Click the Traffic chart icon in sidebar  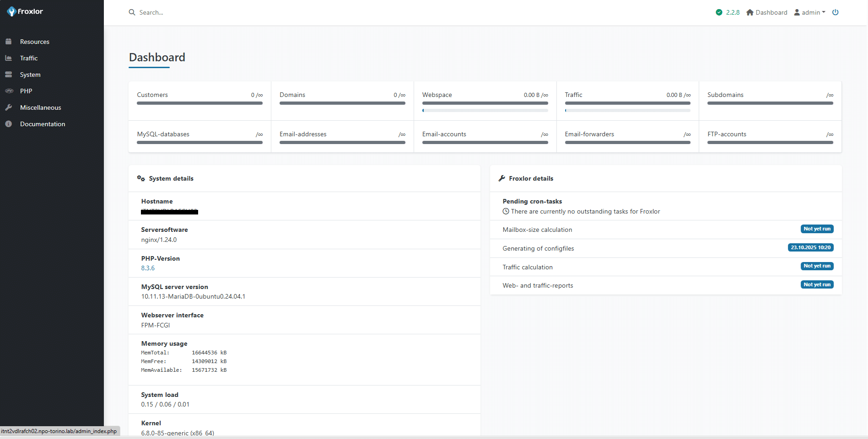(x=8, y=58)
